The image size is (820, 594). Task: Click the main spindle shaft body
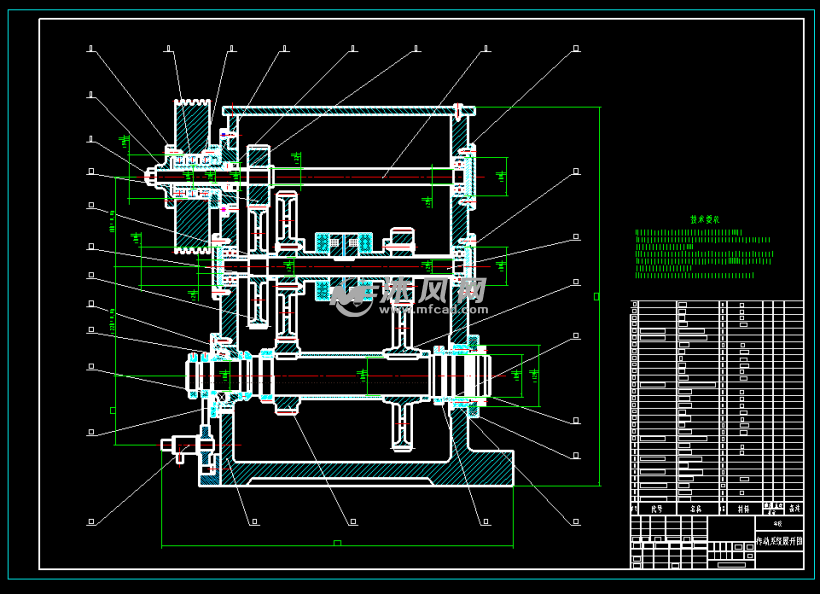pos(350,376)
